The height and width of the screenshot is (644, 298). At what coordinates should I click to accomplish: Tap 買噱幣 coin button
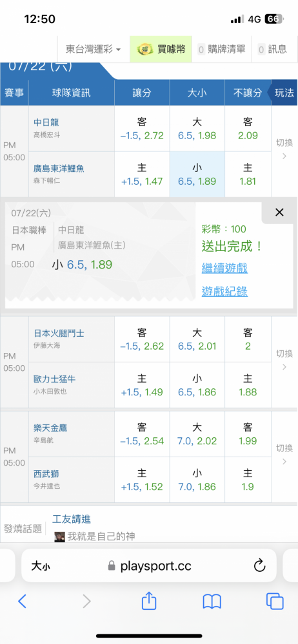[161, 50]
